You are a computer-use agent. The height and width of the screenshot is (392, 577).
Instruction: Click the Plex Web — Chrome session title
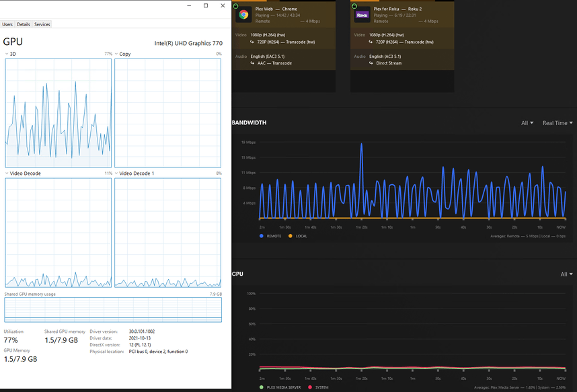(x=276, y=9)
